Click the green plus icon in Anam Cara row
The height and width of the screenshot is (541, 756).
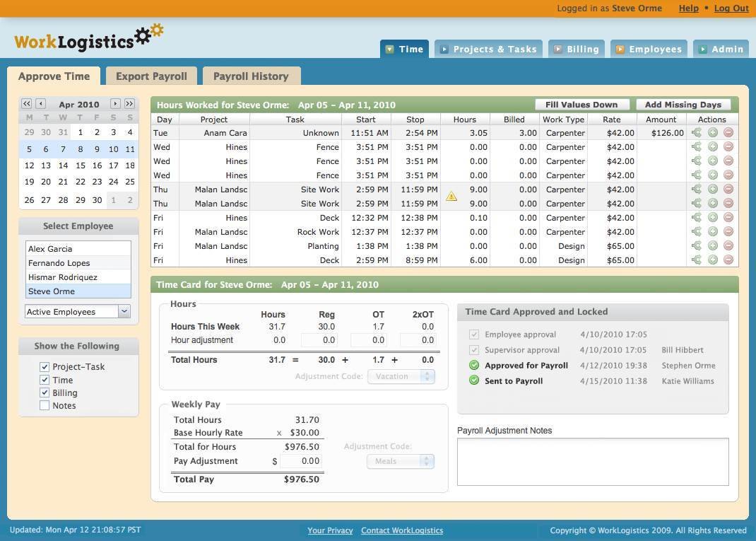point(713,133)
